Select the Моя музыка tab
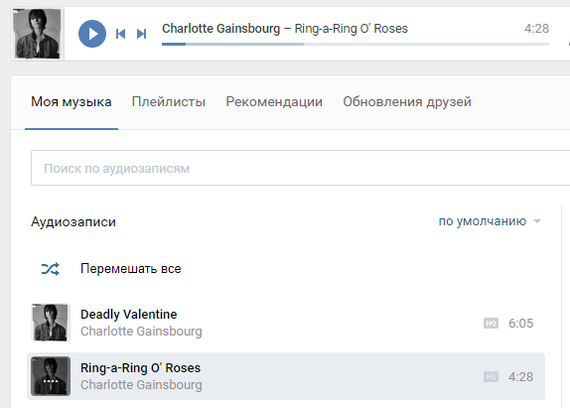 [71, 102]
